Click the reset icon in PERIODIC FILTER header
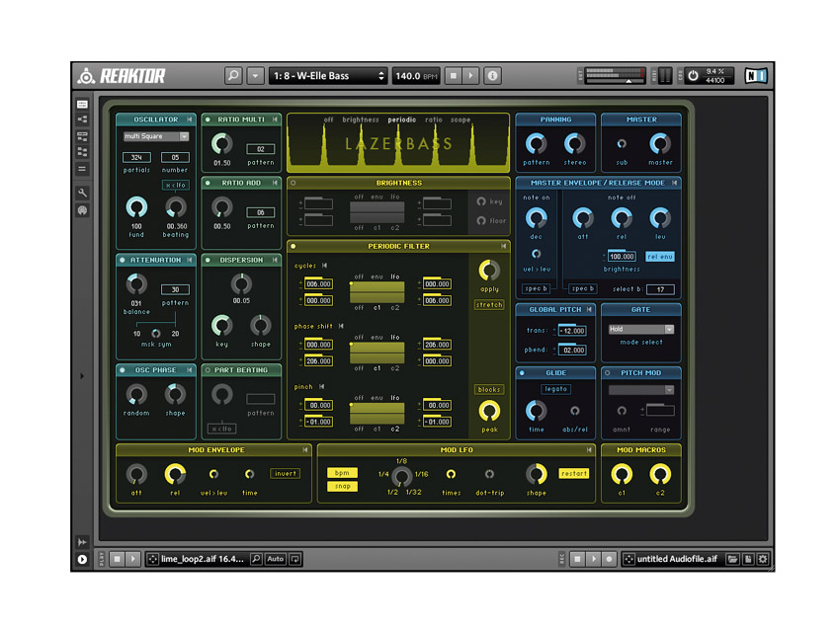 click(504, 246)
